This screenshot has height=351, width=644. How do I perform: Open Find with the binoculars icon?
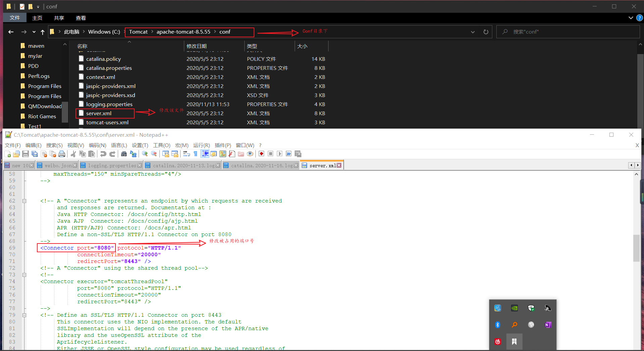[x=124, y=154]
